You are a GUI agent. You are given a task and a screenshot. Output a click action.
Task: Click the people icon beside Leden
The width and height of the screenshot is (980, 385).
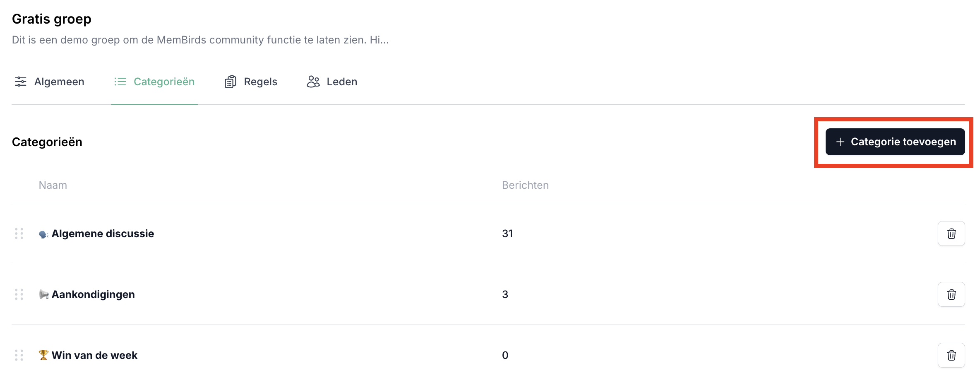tap(313, 82)
